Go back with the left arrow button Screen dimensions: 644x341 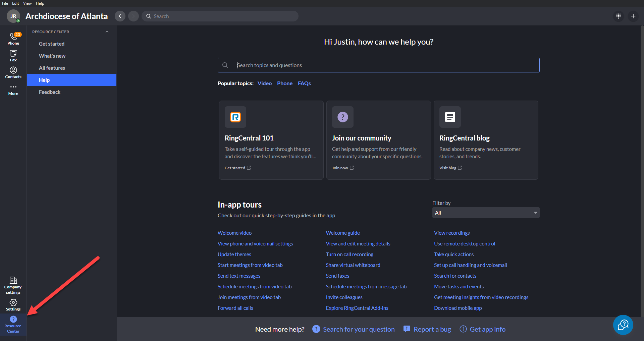click(120, 16)
